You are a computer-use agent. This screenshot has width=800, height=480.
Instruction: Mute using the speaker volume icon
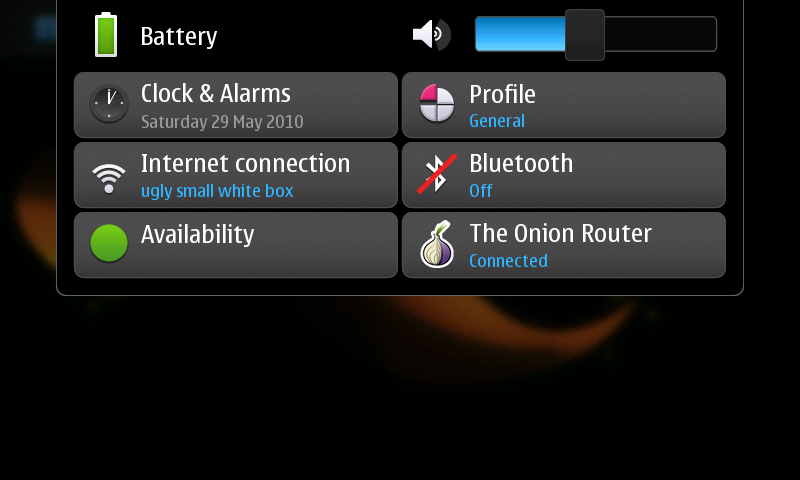point(432,35)
